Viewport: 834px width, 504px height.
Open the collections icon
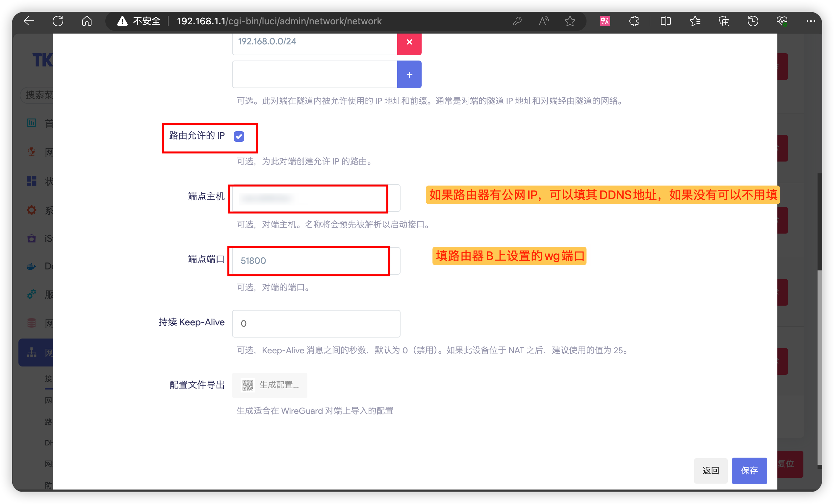click(x=724, y=21)
